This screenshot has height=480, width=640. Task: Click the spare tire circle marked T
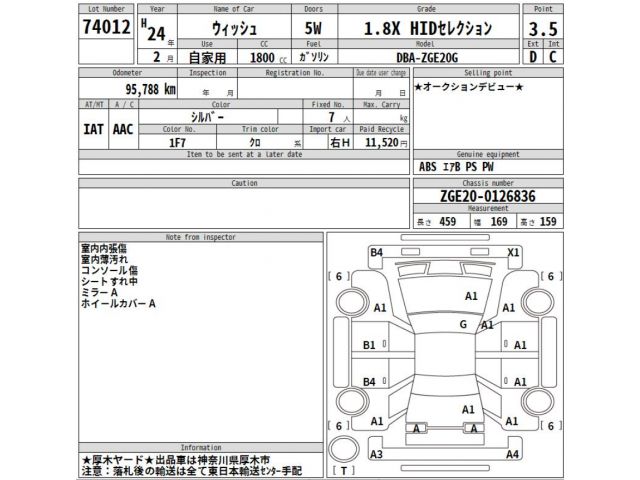345,446
